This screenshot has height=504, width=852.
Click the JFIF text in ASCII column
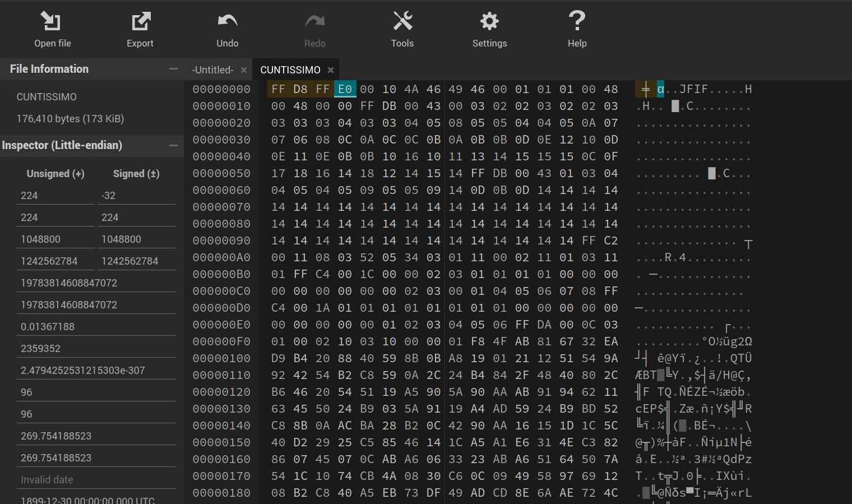click(693, 89)
